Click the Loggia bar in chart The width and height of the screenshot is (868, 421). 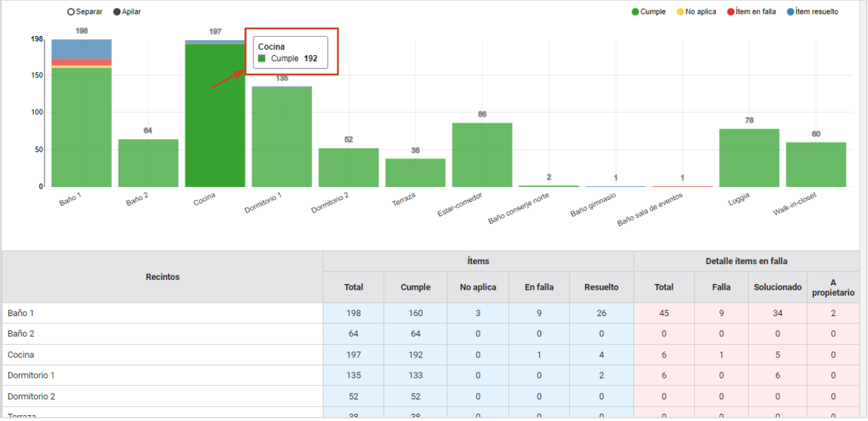(749, 157)
